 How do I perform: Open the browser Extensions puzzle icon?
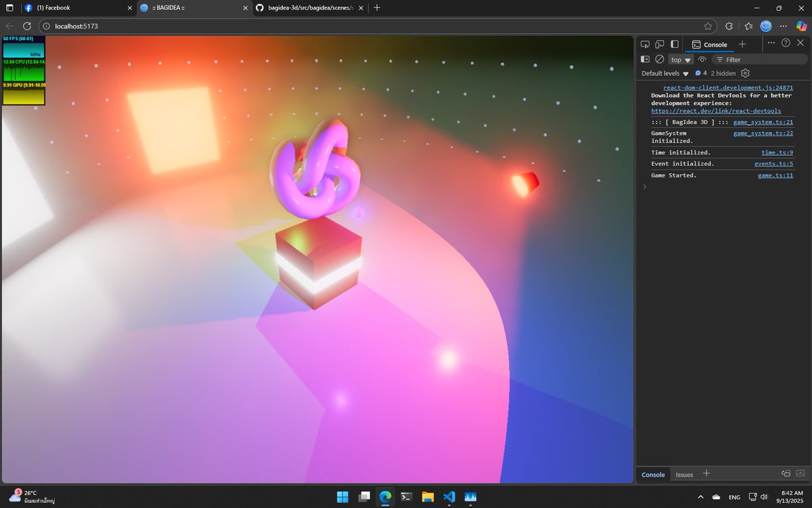729,26
